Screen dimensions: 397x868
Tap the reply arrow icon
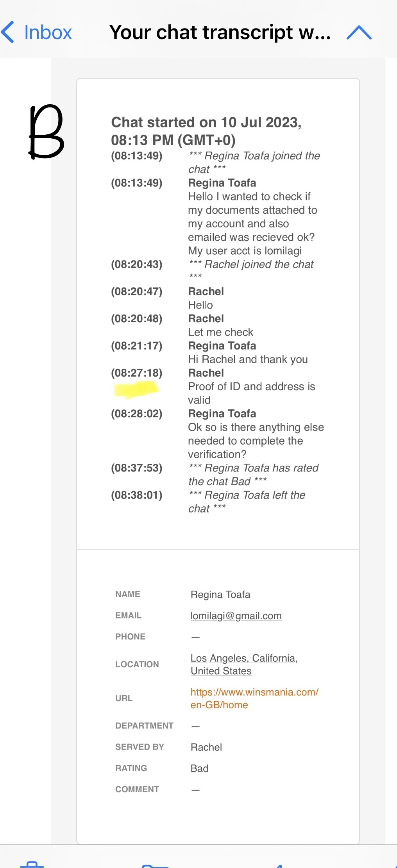pos(278,866)
